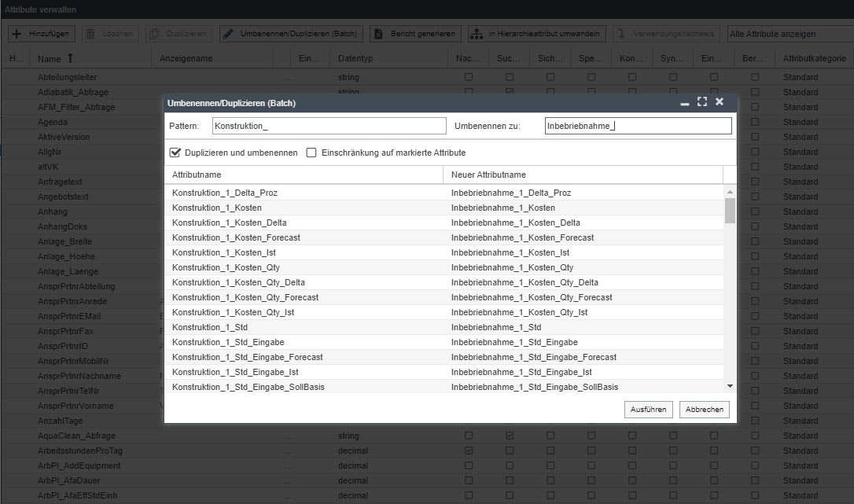The height and width of the screenshot is (504, 854).
Task: Click the Umbenennen zu input field
Action: pos(638,126)
